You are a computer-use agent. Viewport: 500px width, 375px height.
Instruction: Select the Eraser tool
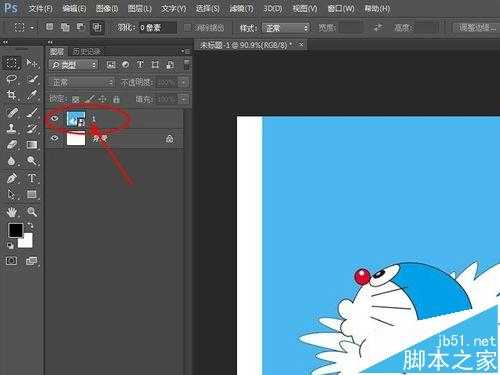coord(12,145)
